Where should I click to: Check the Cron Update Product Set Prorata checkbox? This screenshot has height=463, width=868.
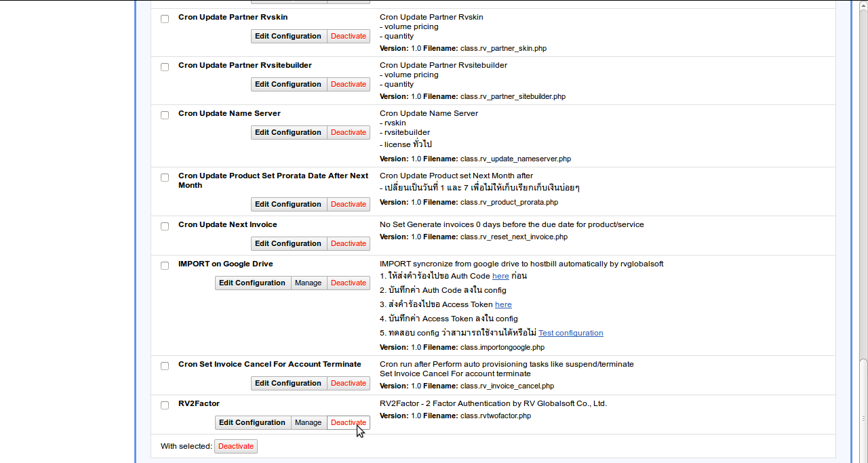(x=165, y=178)
